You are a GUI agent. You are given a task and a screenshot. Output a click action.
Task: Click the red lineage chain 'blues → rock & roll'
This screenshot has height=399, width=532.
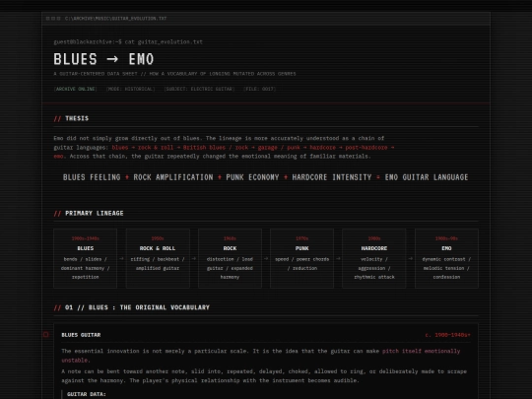(143, 148)
